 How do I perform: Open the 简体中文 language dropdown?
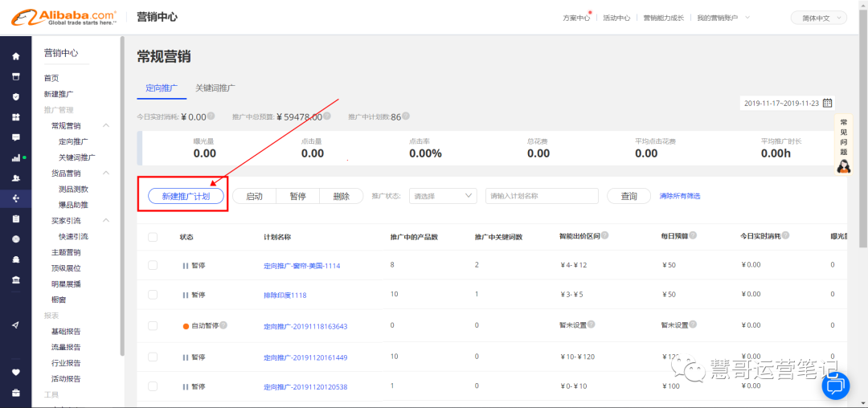click(x=819, y=18)
